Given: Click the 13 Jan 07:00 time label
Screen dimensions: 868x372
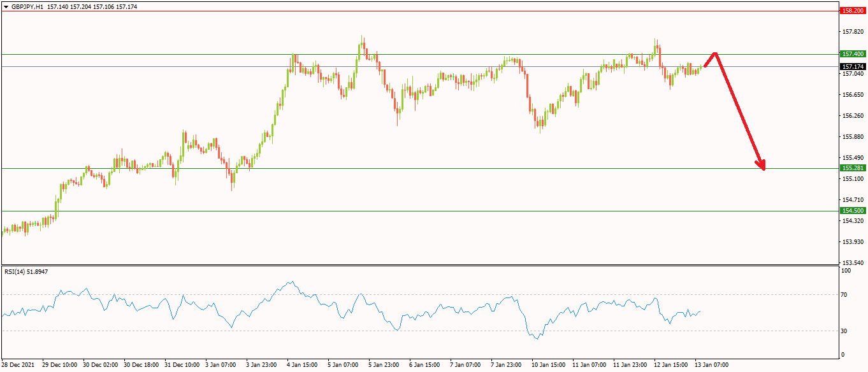Looking at the screenshot, I should (x=712, y=365).
